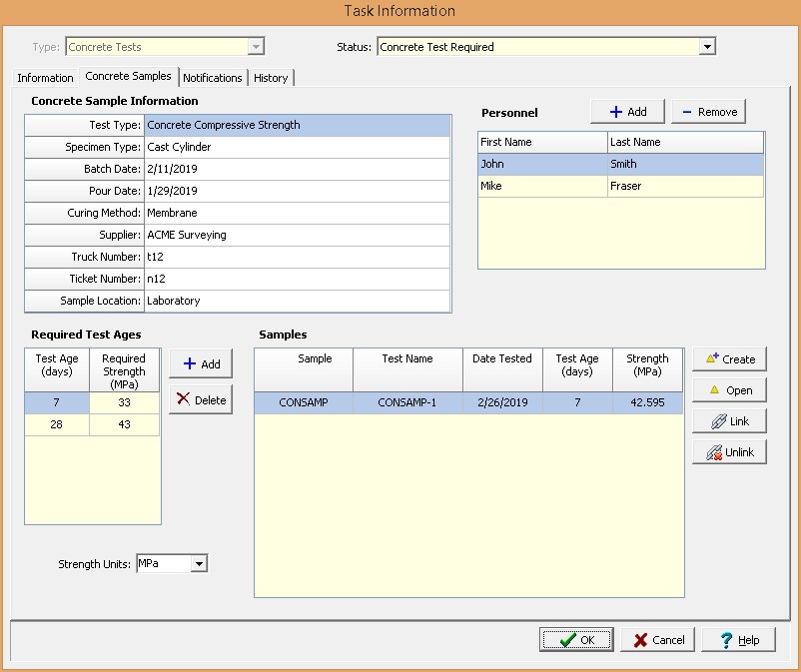Image resolution: width=801 pixels, height=672 pixels.
Task: Open Help for this dialog
Action: (x=738, y=640)
